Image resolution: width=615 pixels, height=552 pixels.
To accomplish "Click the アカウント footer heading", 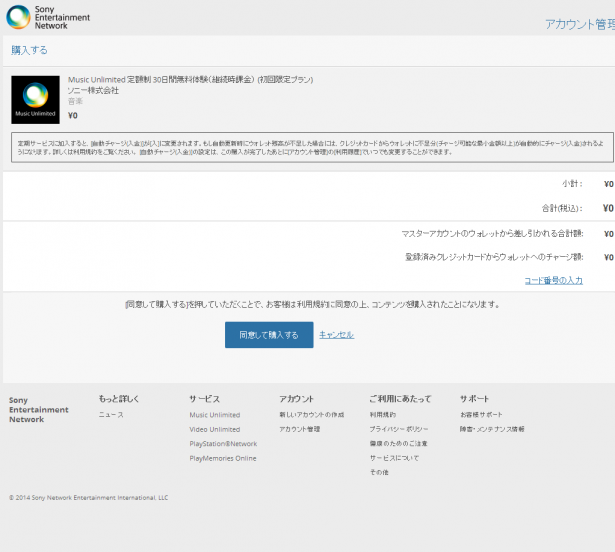I will 297,399.
